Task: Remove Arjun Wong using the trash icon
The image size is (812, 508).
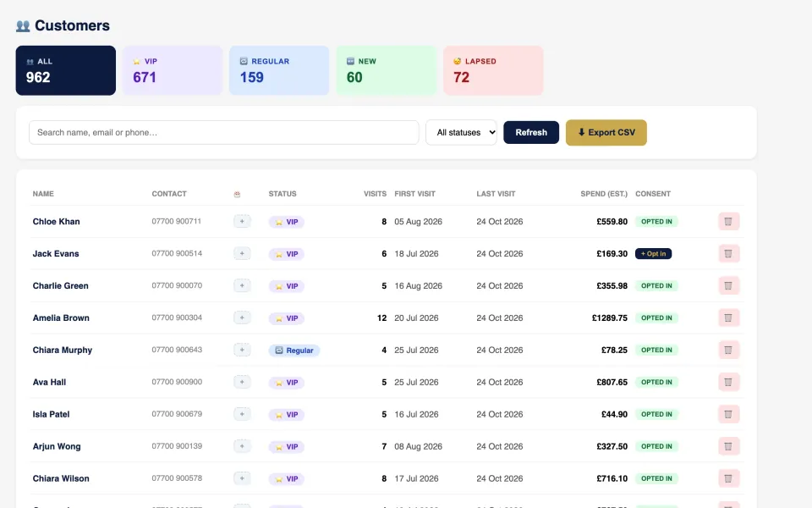Action: (x=728, y=446)
